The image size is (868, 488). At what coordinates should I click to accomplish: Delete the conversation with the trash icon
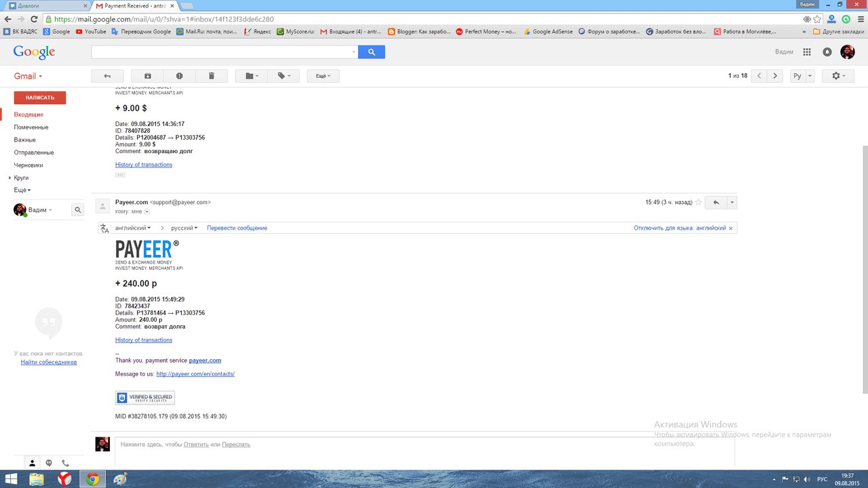tap(212, 76)
